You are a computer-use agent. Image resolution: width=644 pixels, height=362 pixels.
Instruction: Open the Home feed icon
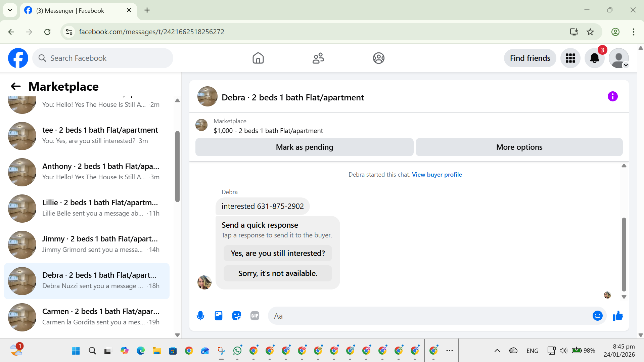click(258, 58)
